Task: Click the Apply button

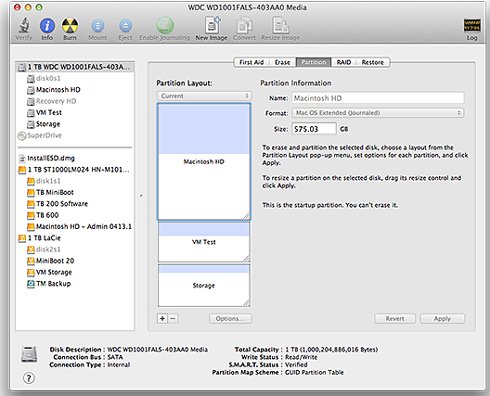Action: (442, 319)
